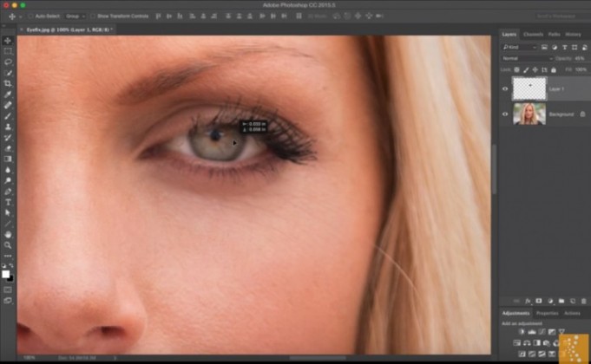
Task: Select the Clone Stamp tool
Action: tap(8, 127)
